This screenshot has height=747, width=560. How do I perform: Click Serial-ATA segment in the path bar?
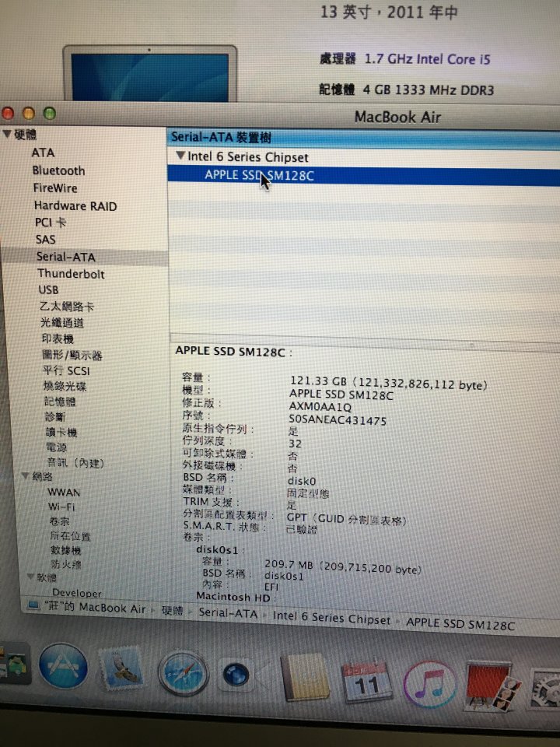pos(228,613)
